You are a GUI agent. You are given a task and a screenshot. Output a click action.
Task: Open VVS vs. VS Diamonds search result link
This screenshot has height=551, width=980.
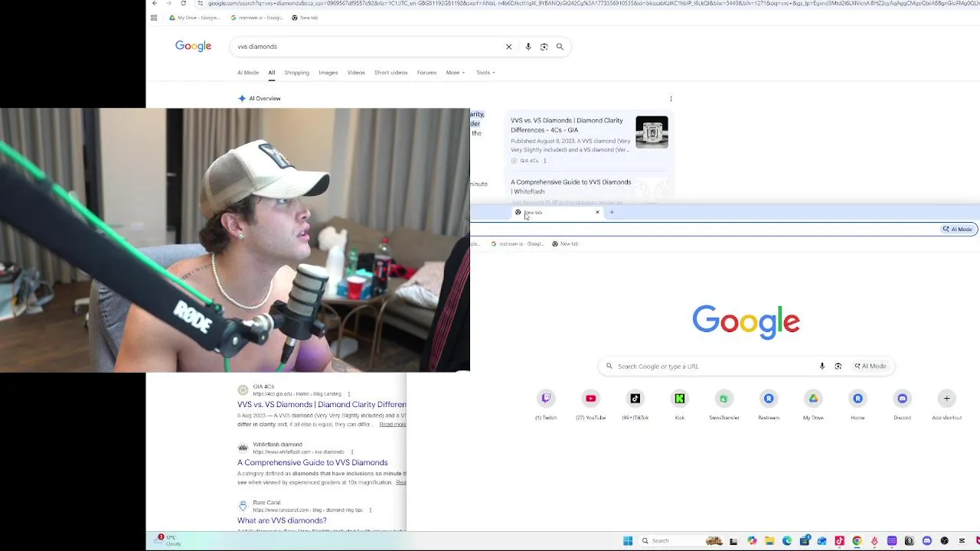click(x=322, y=404)
